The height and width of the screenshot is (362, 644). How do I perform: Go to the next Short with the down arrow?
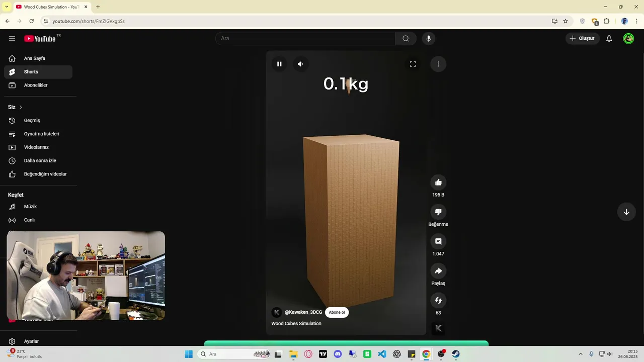(626, 212)
